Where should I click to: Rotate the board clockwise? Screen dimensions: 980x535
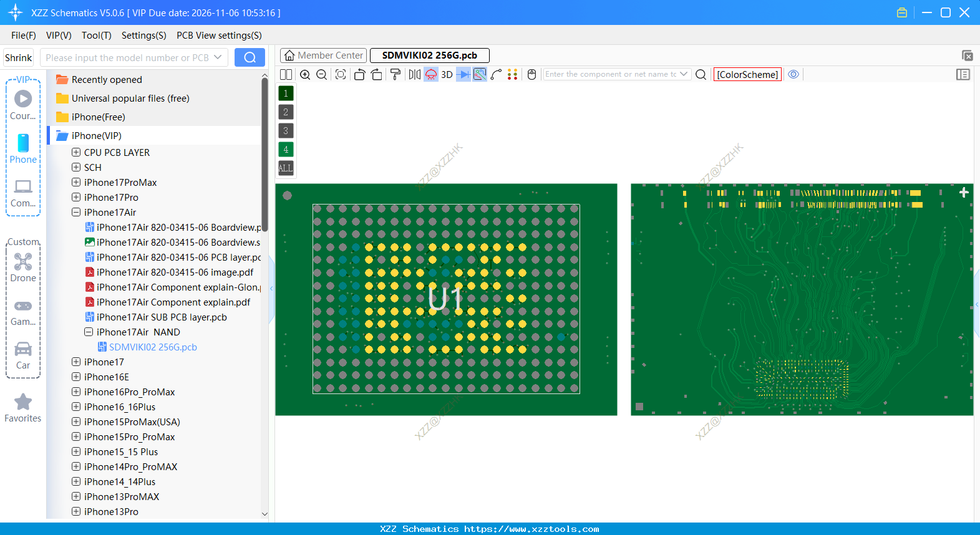377,75
